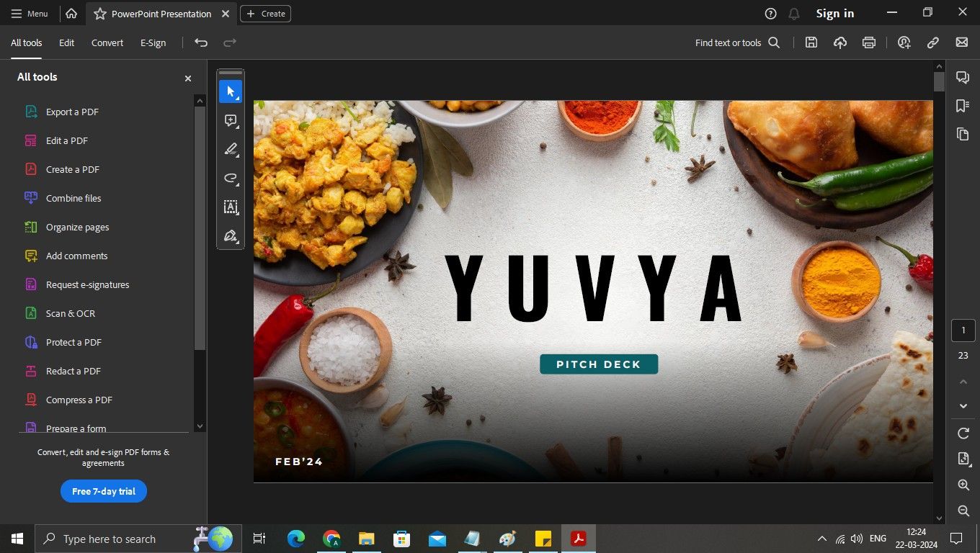The width and height of the screenshot is (980, 553).
Task: Open the comments panel on right
Action: point(963,77)
